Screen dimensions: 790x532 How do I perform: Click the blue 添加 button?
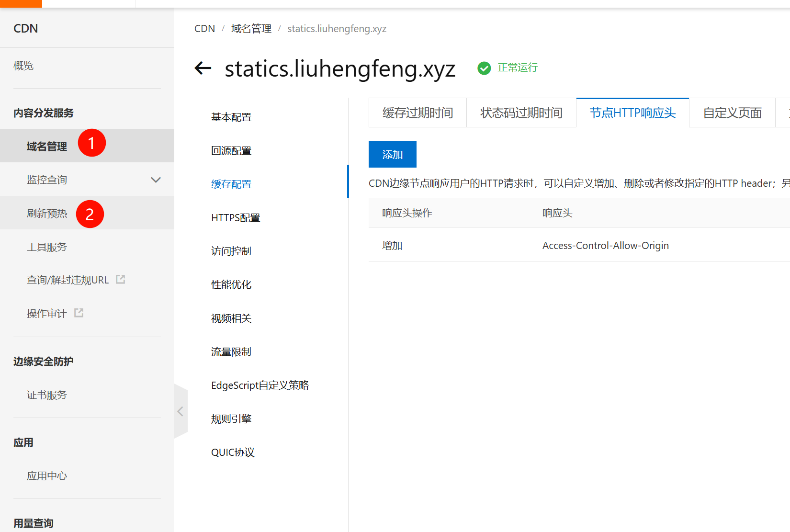point(392,154)
